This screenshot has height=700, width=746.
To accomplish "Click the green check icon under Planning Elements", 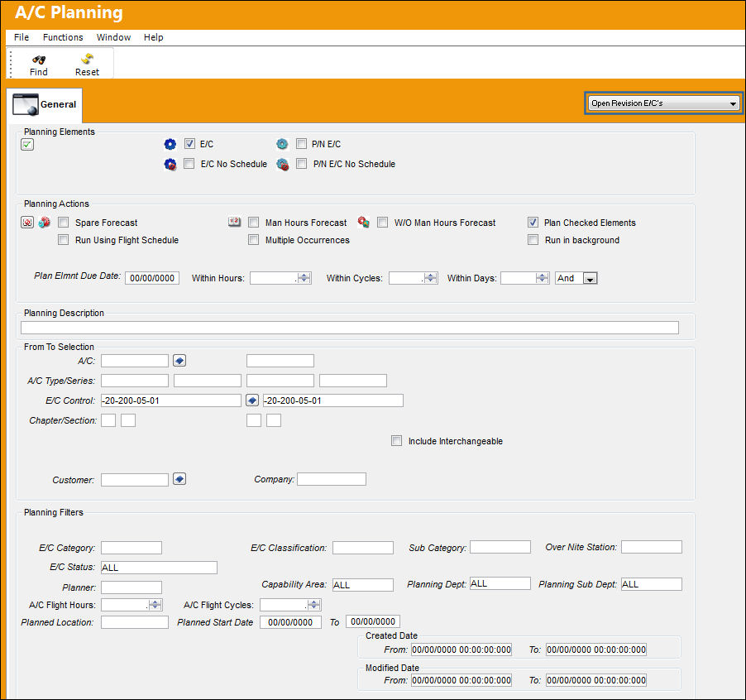I will (27, 145).
